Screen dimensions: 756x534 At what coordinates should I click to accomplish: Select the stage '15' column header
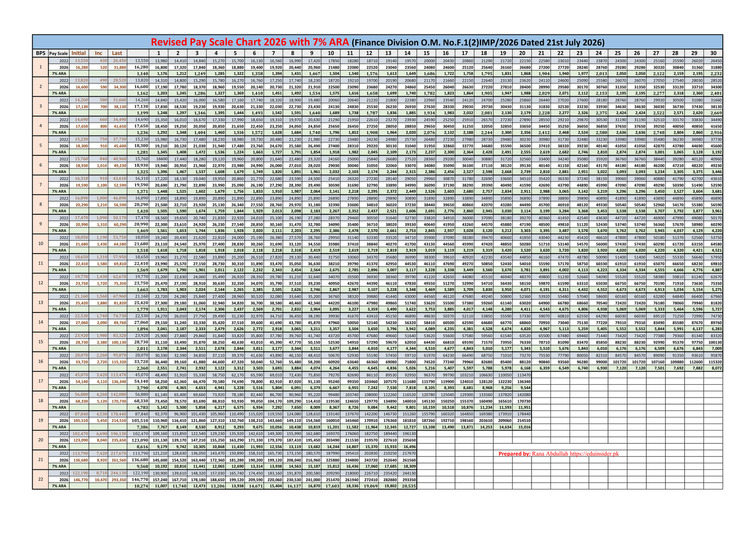[x=426, y=53]
